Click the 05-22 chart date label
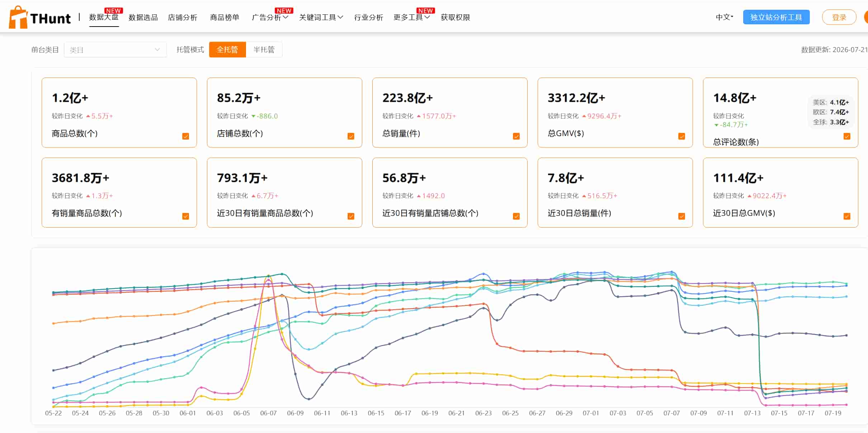 coord(53,413)
